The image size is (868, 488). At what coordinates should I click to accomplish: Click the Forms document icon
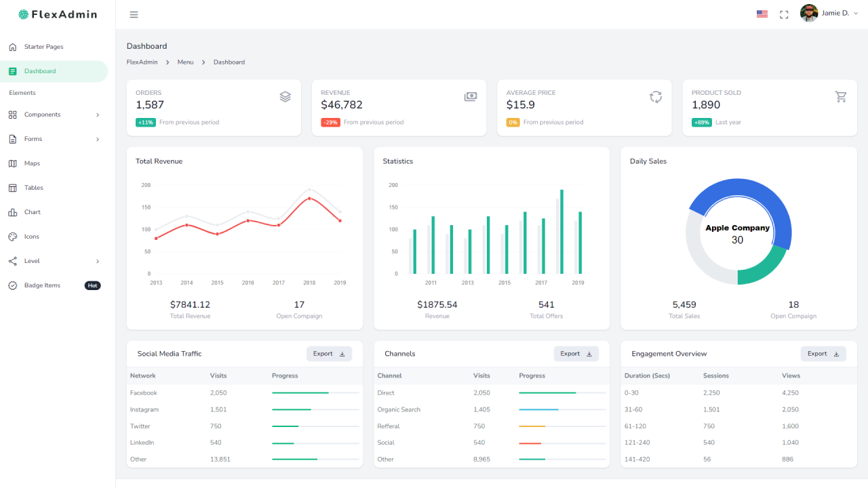click(x=12, y=139)
